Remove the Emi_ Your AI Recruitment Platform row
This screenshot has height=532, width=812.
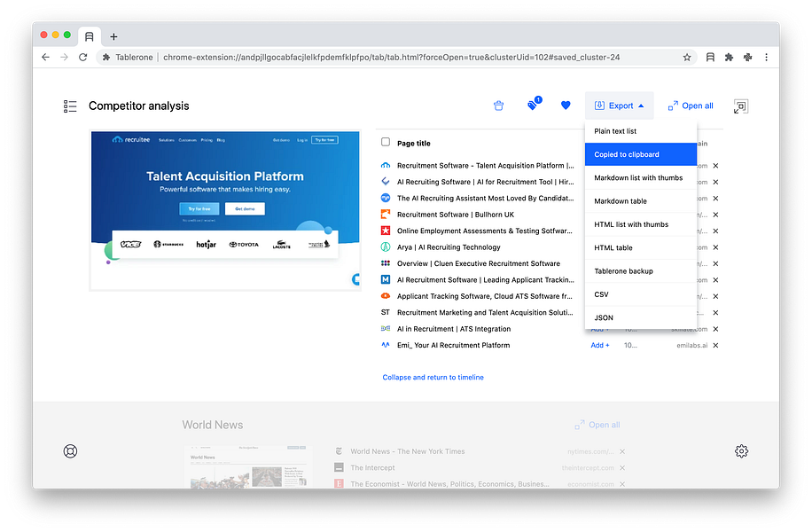(x=715, y=345)
